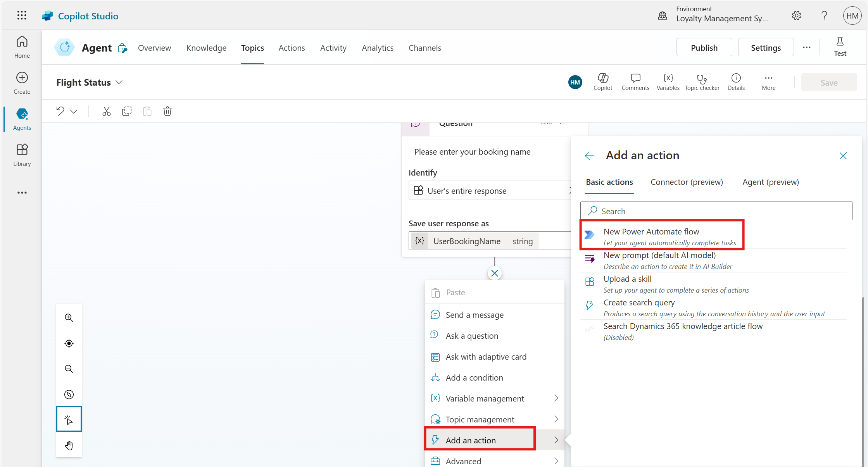
Task: Click the action Search field
Action: pyautogui.click(x=716, y=211)
